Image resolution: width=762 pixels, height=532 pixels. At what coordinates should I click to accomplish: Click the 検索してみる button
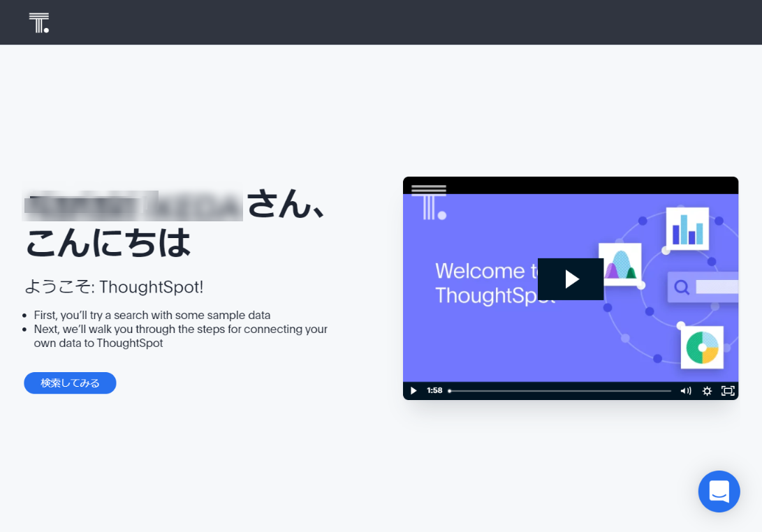tap(70, 383)
